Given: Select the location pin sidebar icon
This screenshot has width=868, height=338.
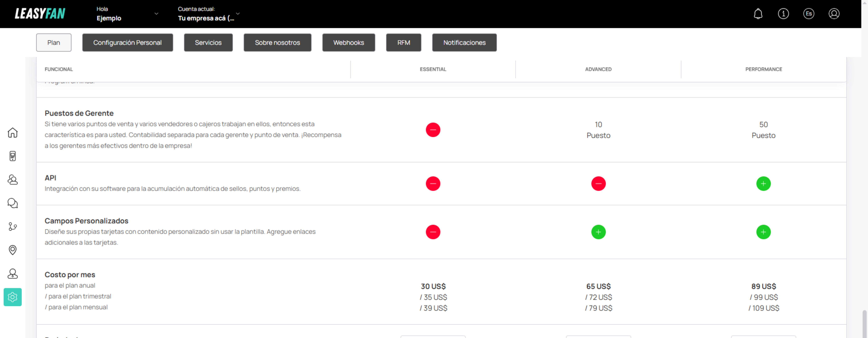Looking at the screenshot, I should pyautogui.click(x=12, y=250).
